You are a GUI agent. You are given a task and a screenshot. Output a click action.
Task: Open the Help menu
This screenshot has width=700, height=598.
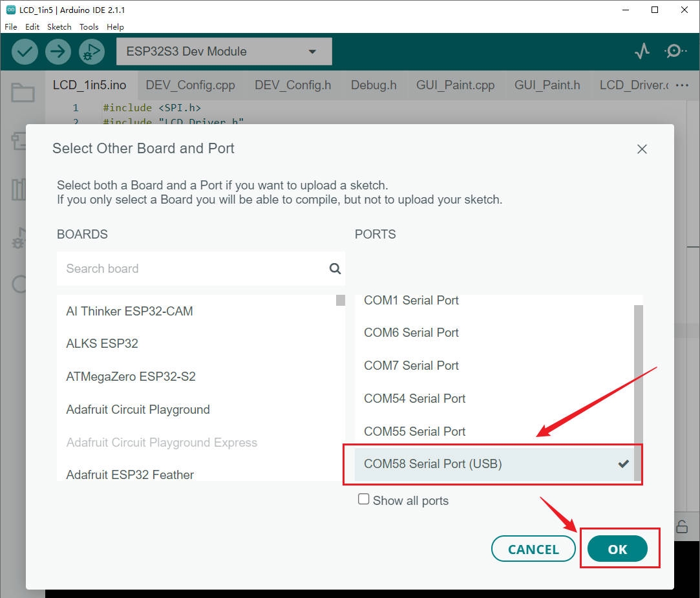(115, 27)
